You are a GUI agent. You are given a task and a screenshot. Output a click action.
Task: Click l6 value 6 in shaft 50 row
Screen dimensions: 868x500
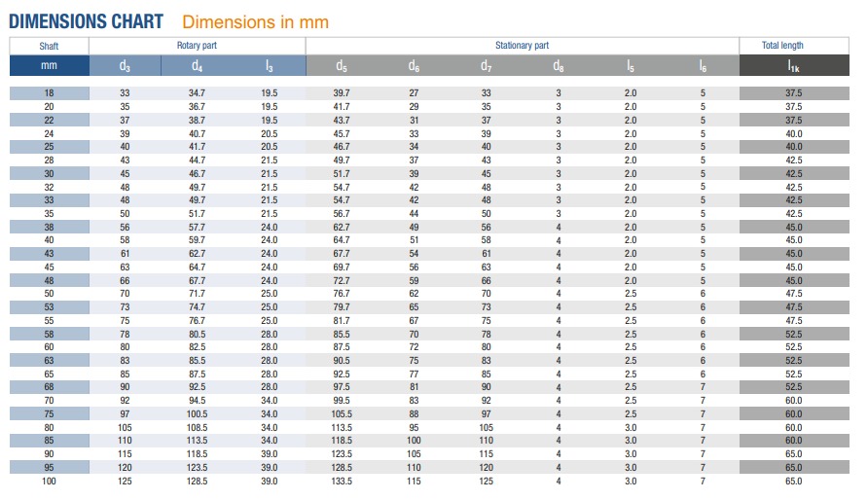point(703,294)
